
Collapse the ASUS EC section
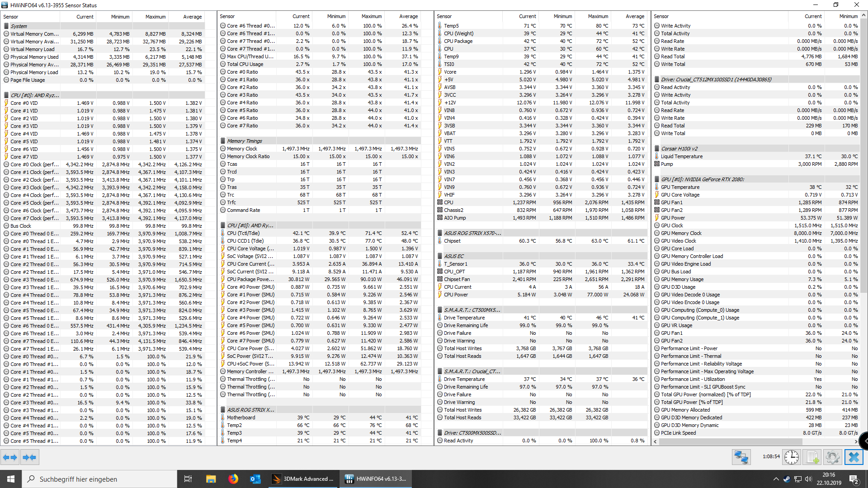(x=439, y=256)
